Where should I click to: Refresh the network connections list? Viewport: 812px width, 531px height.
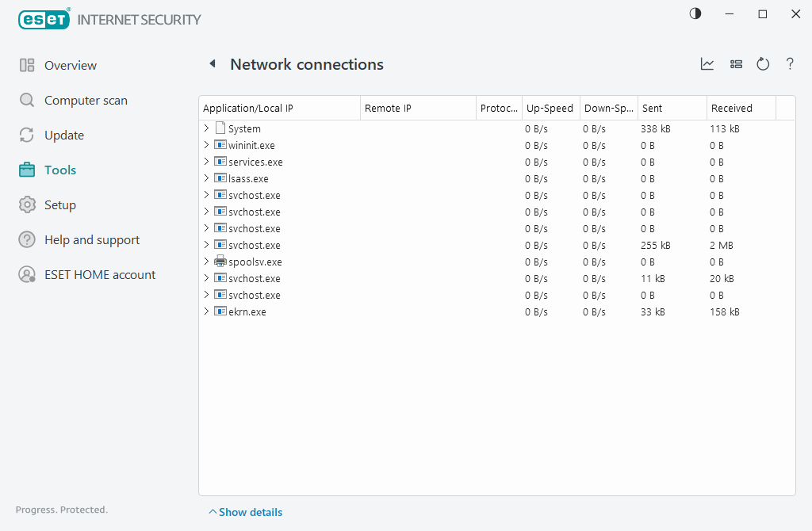(763, 64)
